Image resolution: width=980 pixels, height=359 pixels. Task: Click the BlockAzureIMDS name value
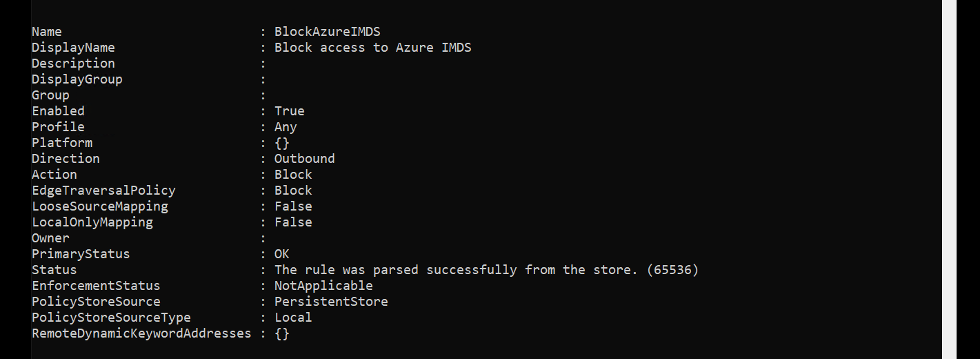tap(327, 32)
